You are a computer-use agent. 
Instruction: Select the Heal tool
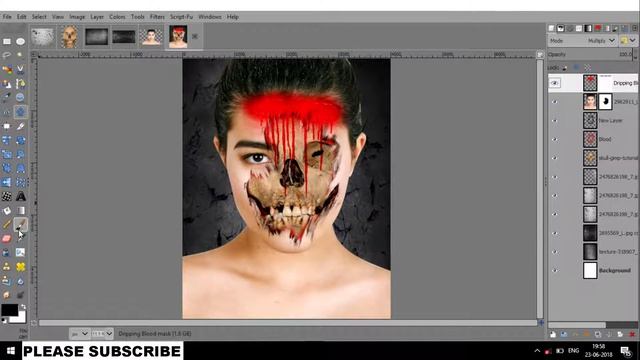[20, 267]
